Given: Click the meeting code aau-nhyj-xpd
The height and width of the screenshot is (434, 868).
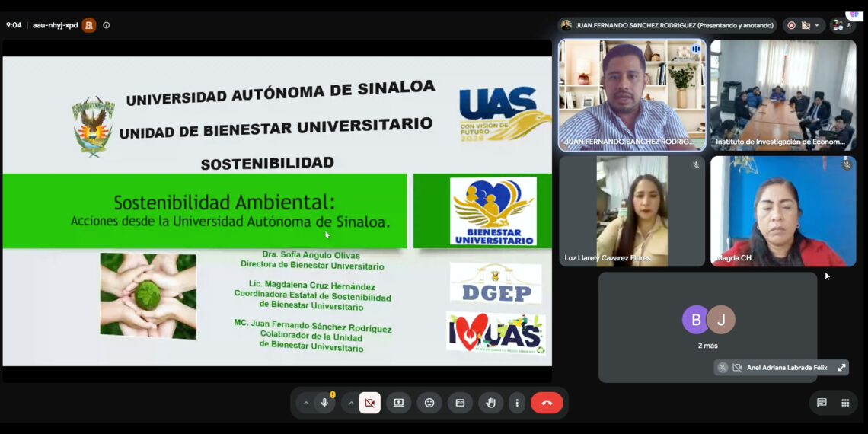Looking at the screenshot, I should 56,25.
